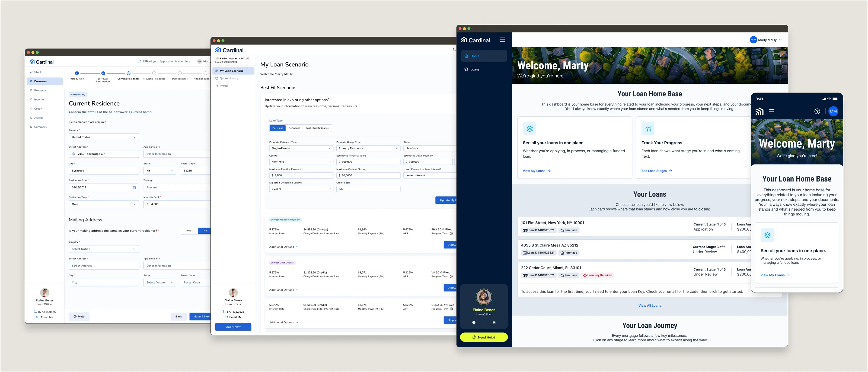The width and height of the screenshot is (868, 372).
Task: Select the Cash-Out Refinance loan type
Action: click(317, 128)
